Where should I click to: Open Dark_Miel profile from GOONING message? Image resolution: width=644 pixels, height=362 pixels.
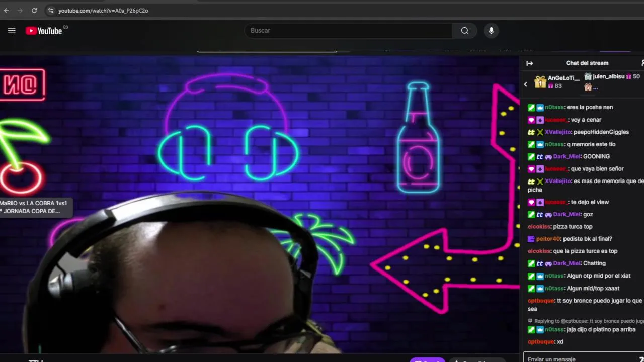[567, 157]
